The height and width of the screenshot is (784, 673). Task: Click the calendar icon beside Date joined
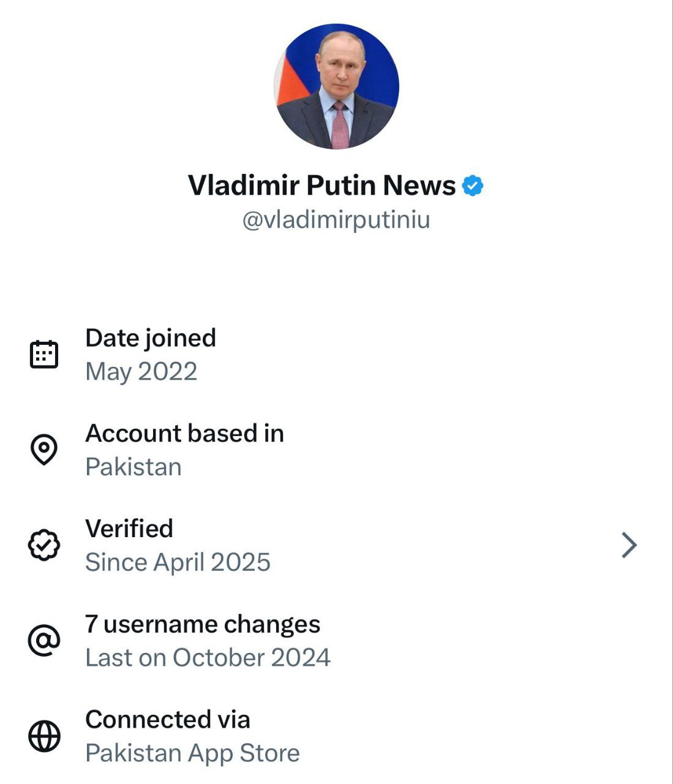pyautogui.click(x=44, y=354)
